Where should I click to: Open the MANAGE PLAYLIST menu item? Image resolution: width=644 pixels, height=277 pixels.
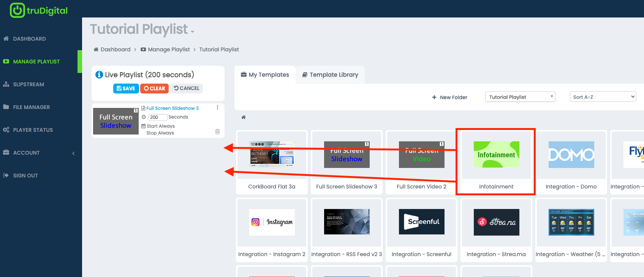36,62
